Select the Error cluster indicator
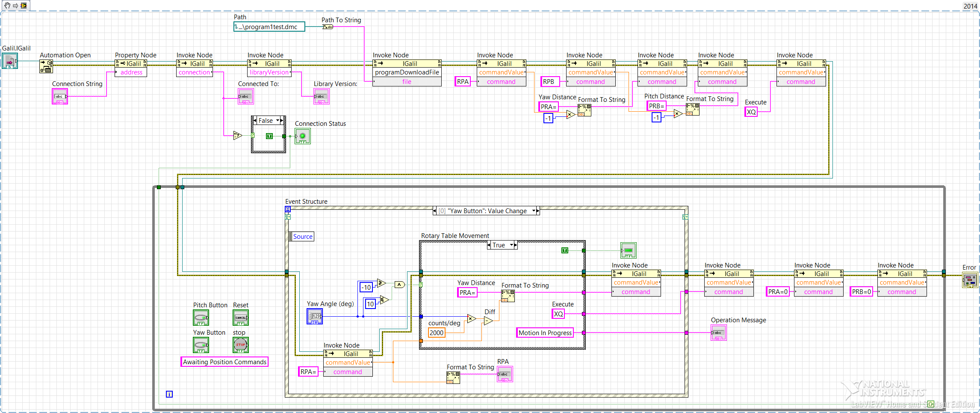 pos(970,280)
